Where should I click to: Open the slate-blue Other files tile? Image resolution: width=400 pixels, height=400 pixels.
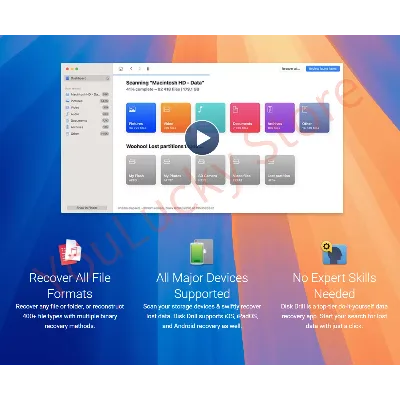[314, 118]
